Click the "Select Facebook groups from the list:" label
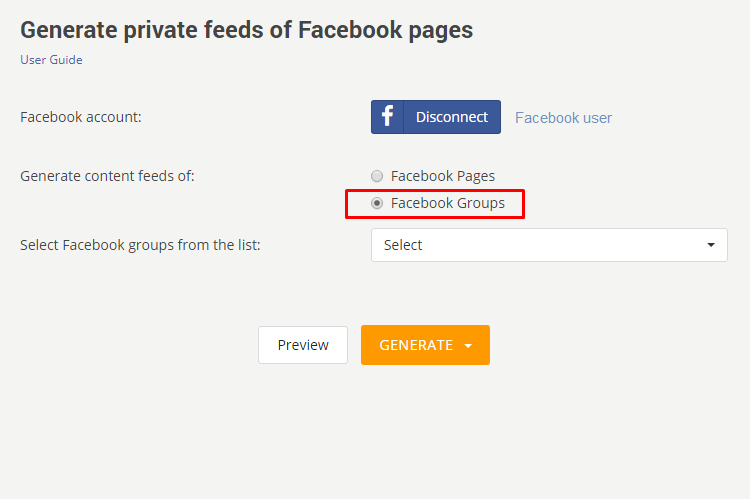The image size is (750, 499). coord(140,245)
